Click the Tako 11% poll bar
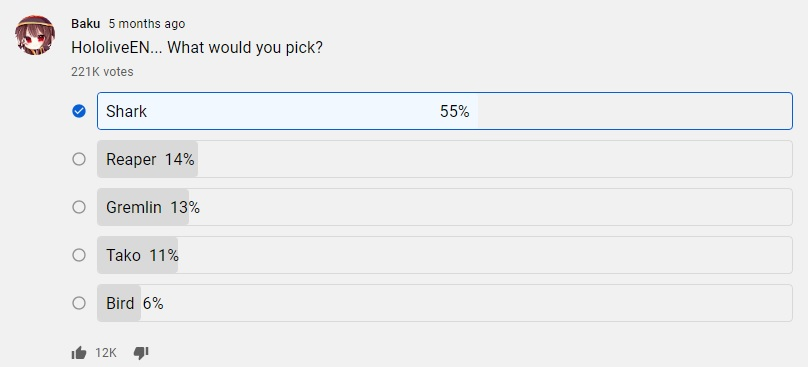 (x=445, y=255)
